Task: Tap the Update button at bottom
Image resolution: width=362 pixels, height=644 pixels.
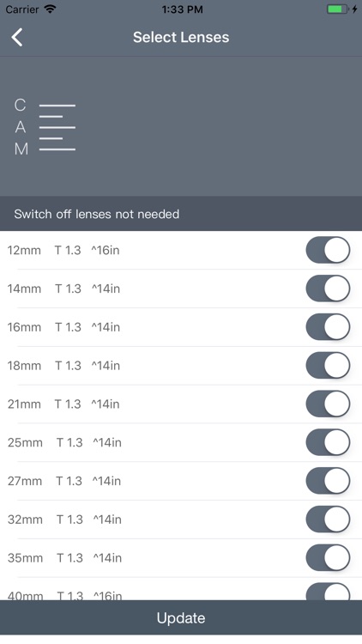Action: [x=181, y=618]
